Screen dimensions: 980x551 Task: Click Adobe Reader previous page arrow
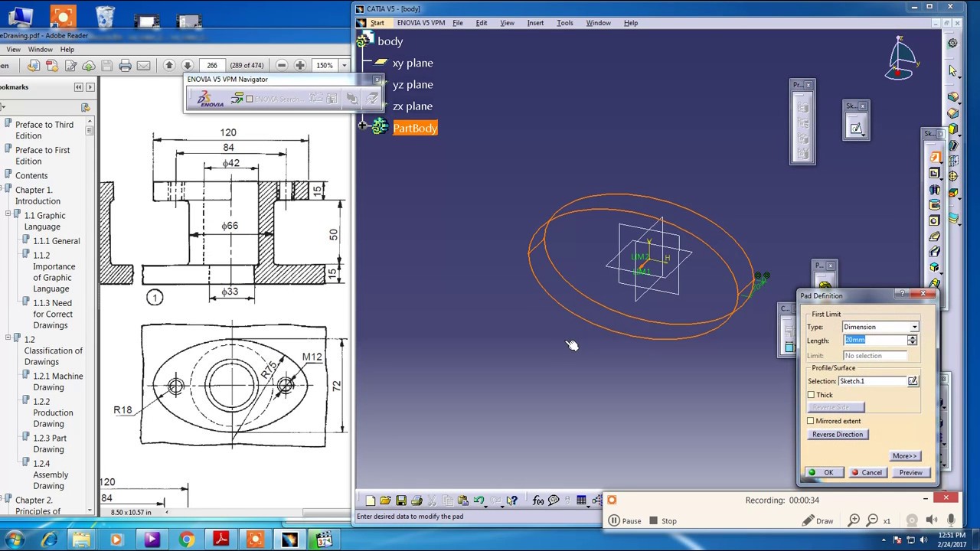point(169,66)
